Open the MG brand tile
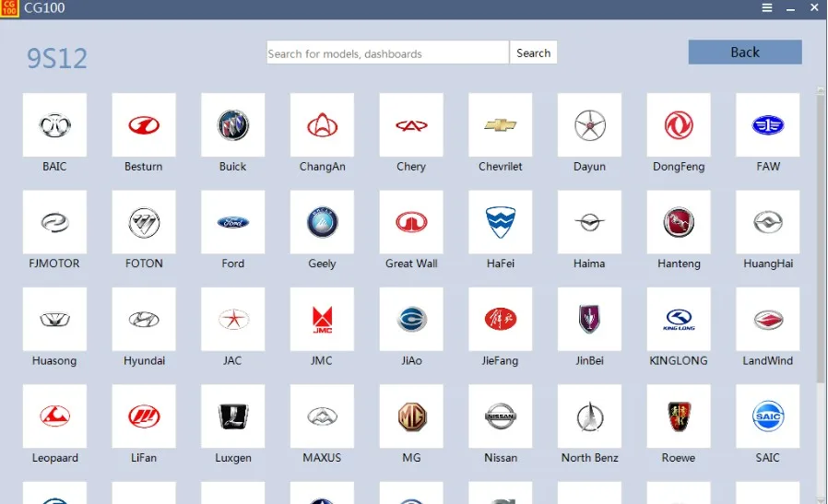The height and width of the screenshot is (504, 828). 411,416
